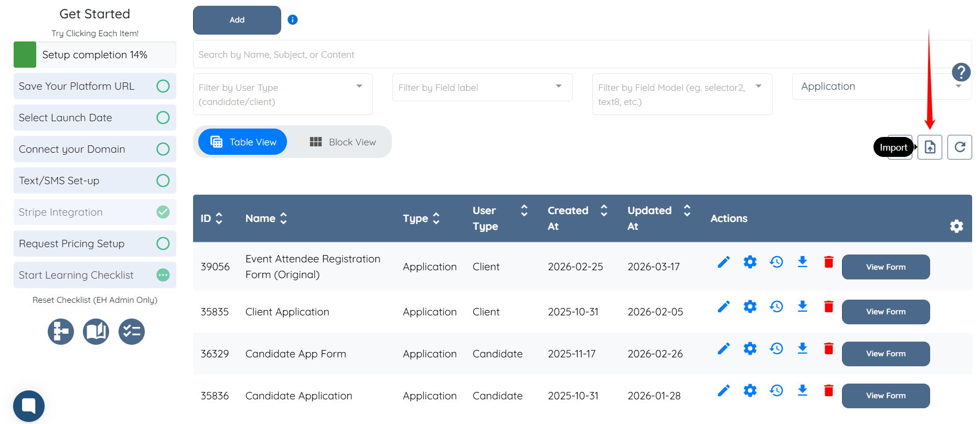Select the Table View tab

(x=243, y=142)
